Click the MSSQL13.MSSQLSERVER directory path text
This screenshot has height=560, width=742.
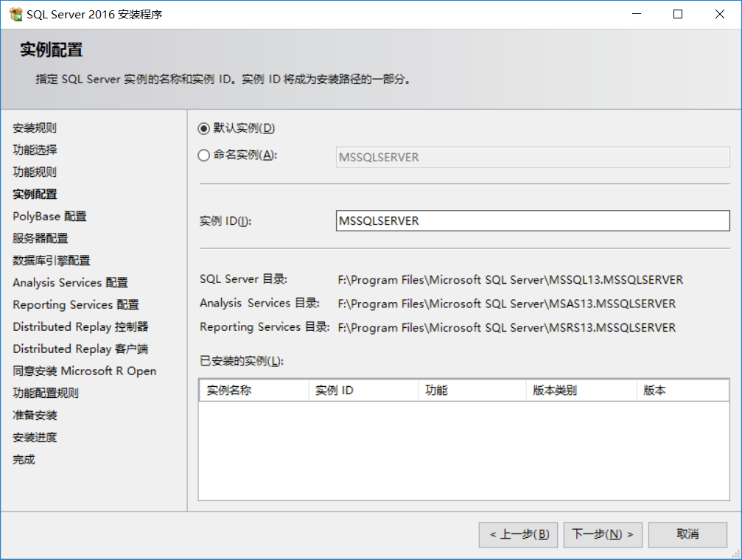tap(510, 280)
